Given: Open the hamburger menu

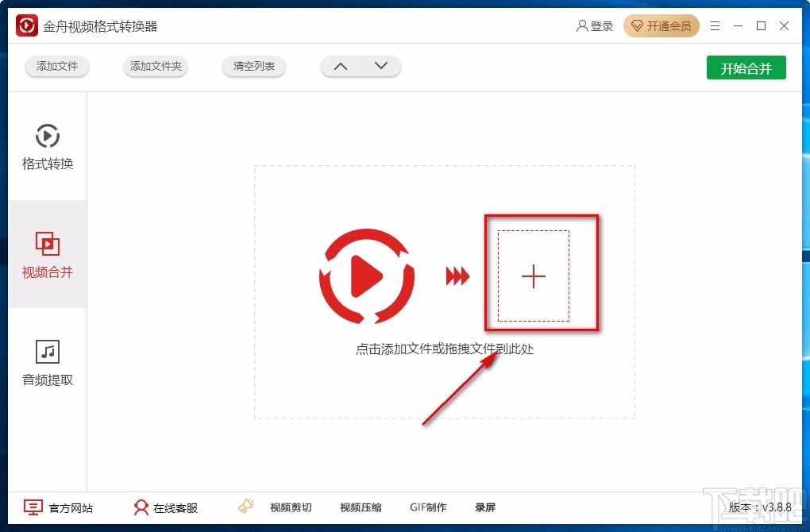Looking at the screenshot, I should [714, 25].
